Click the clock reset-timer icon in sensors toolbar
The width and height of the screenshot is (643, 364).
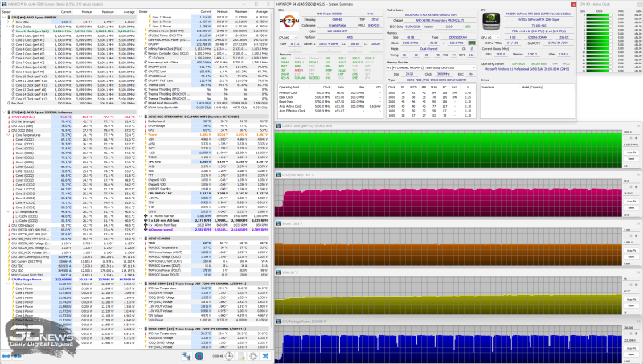[x=229, y=356]
